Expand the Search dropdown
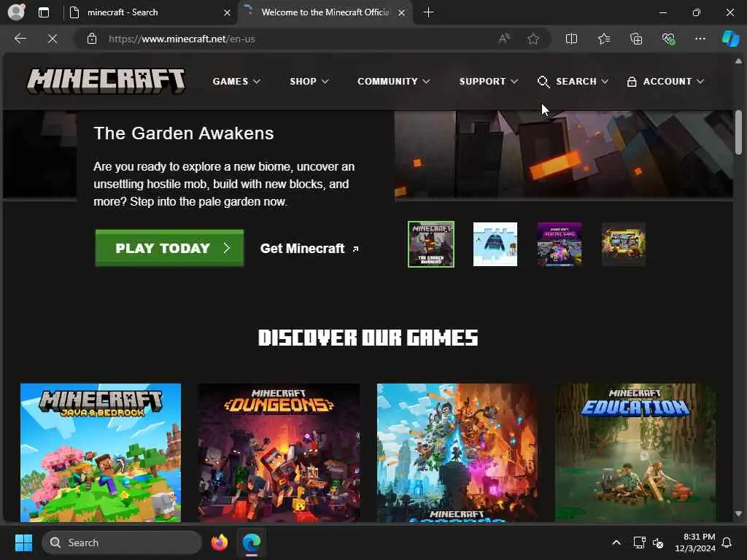 click(x=582, y=82)
